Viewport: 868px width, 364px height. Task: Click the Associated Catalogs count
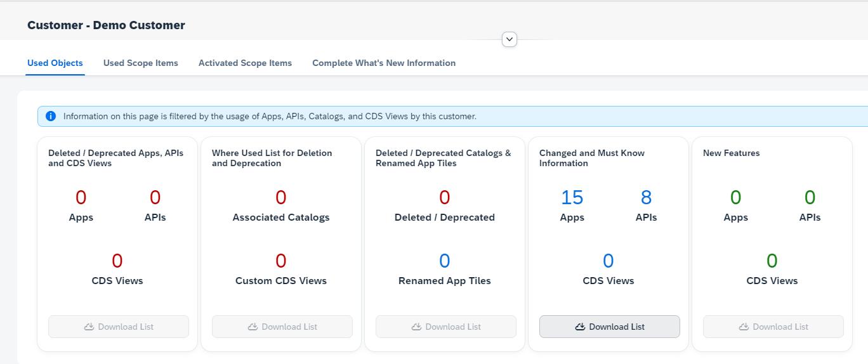click(280, 198)
